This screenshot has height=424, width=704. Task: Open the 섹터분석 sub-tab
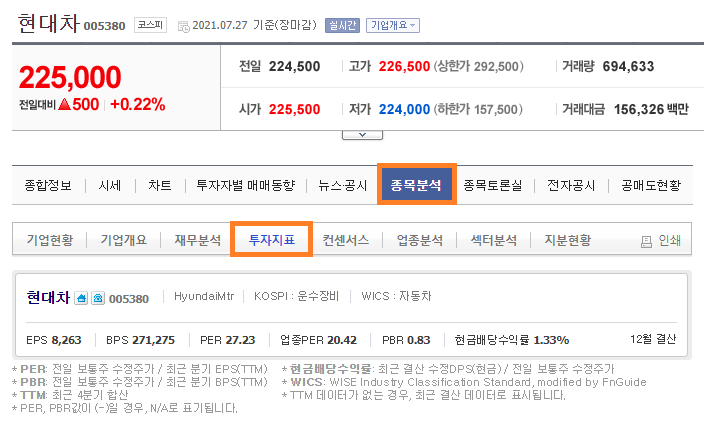point(493,240)
